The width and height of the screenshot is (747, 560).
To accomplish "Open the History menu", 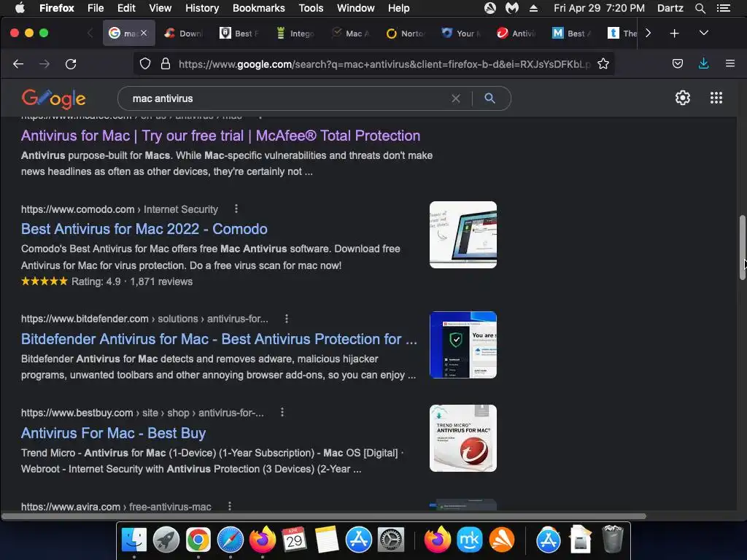I will click(x=202, y=8).
